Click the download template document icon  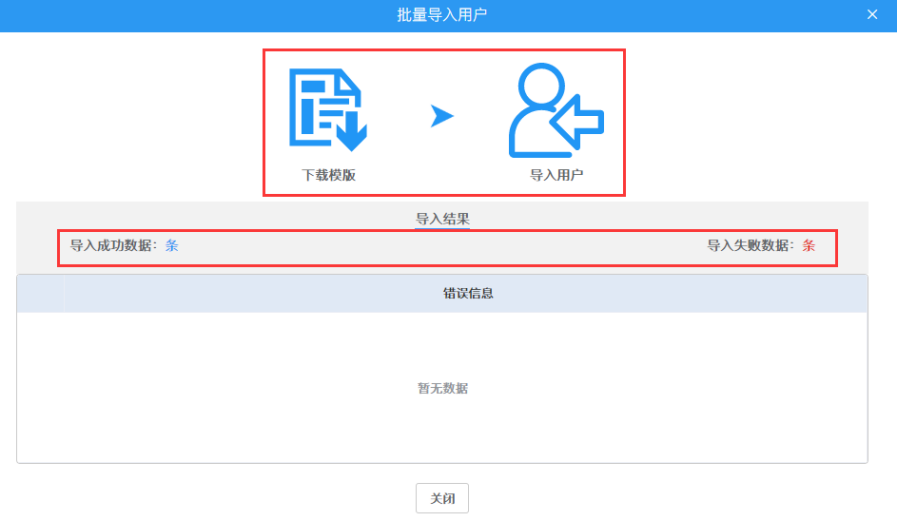point(328,109)
